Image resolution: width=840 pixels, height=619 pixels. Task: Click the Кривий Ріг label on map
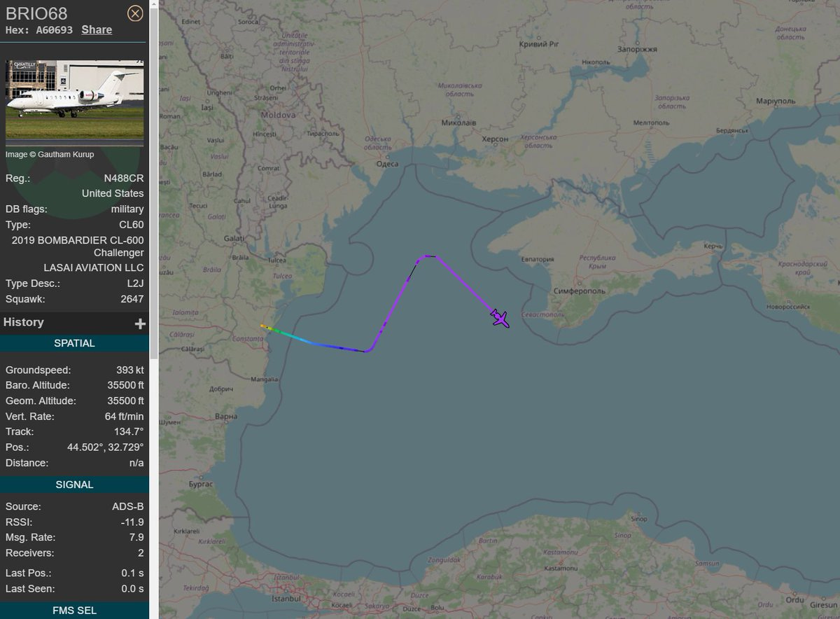(538, 43)
